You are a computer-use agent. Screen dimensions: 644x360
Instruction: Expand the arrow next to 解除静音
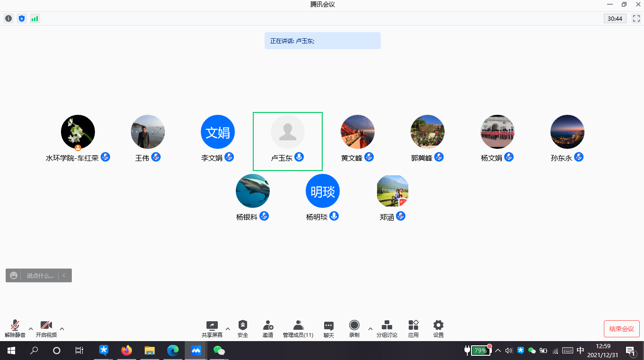(x=31, y=328)
